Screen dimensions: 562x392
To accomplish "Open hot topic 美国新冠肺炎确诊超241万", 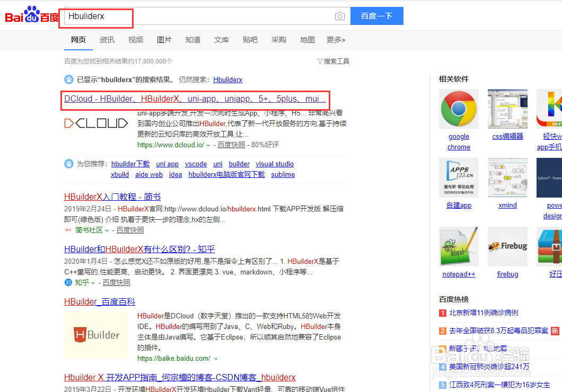I will click(x=489, y=367).
